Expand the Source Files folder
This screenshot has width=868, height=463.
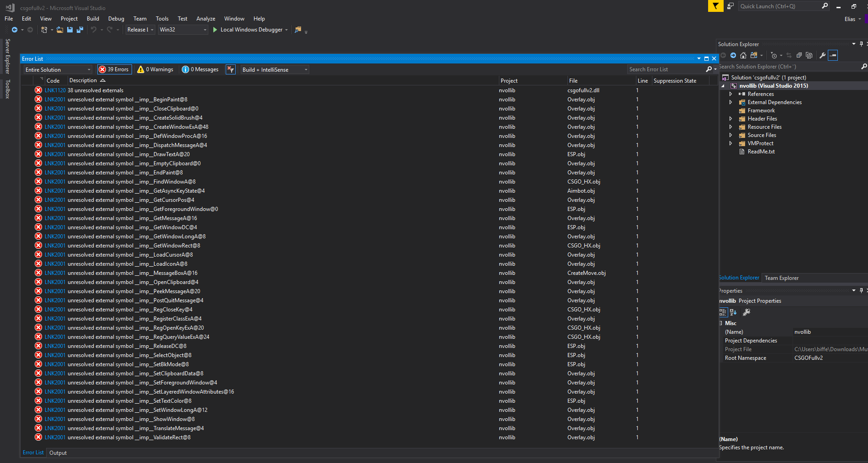[730, 135]
